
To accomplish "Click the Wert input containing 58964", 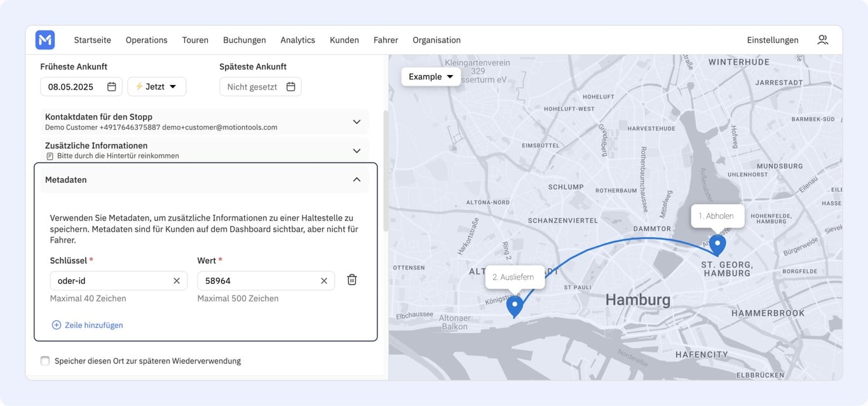I will pos(266,280).
